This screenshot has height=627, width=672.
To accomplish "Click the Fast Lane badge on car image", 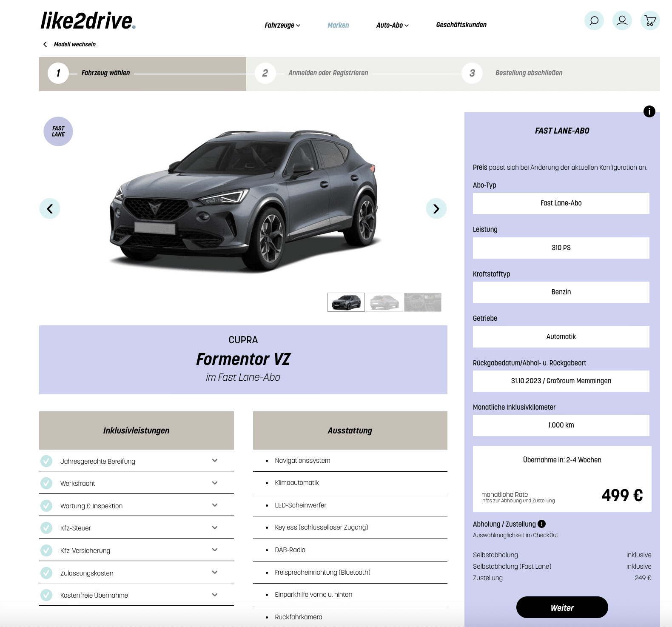I will tap(58, 131).
